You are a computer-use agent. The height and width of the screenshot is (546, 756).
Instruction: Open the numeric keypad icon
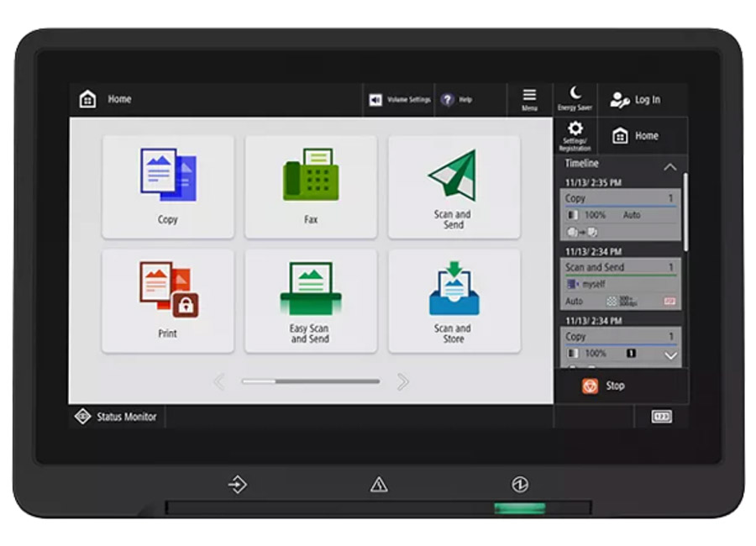click(662, 417)
